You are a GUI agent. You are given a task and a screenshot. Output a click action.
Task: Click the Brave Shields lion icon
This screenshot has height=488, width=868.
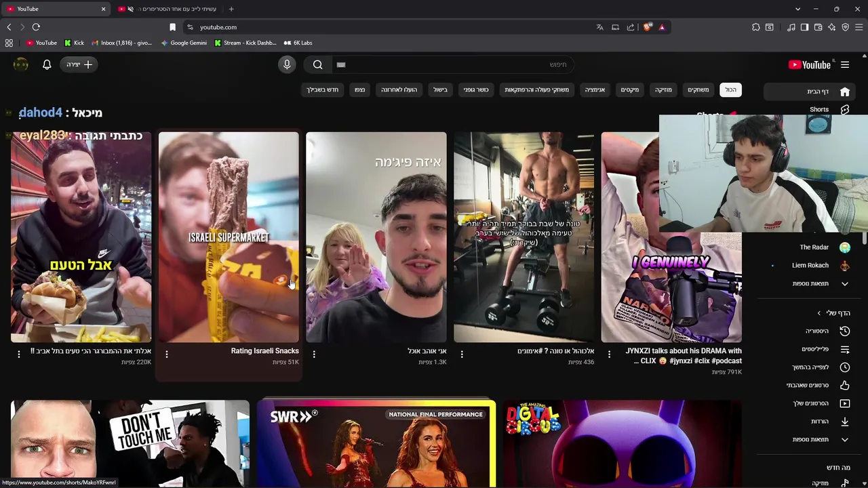click(648, 27)
